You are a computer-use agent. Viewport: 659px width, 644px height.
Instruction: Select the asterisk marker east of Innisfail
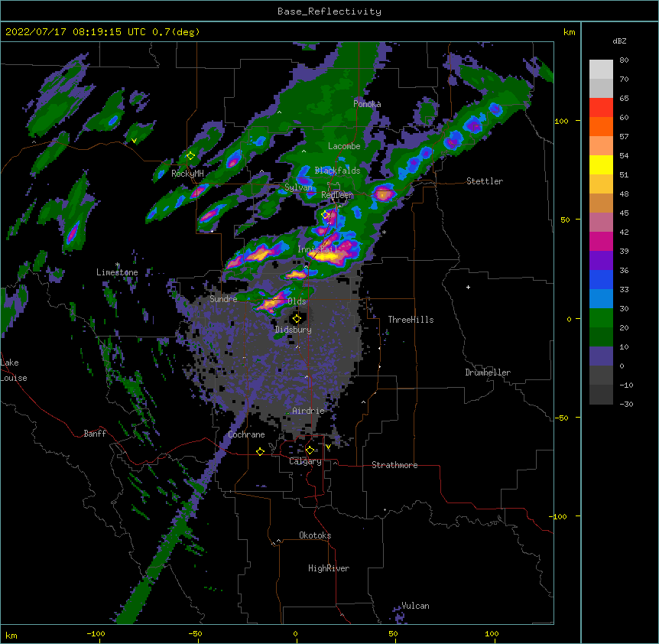[x=384, y=233]
